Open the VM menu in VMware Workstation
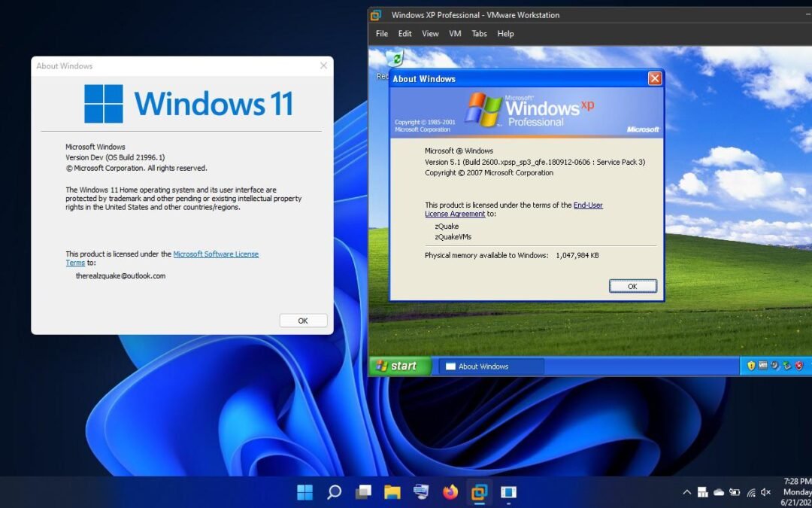The height and width of the screenshot is (508, 812). coord(454,34)
